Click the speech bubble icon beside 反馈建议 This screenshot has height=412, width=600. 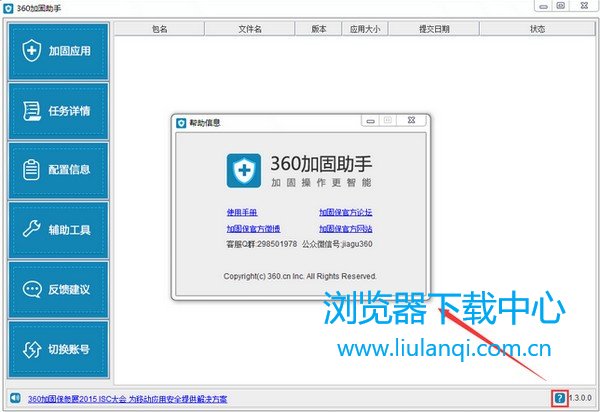tap(32, 289)
